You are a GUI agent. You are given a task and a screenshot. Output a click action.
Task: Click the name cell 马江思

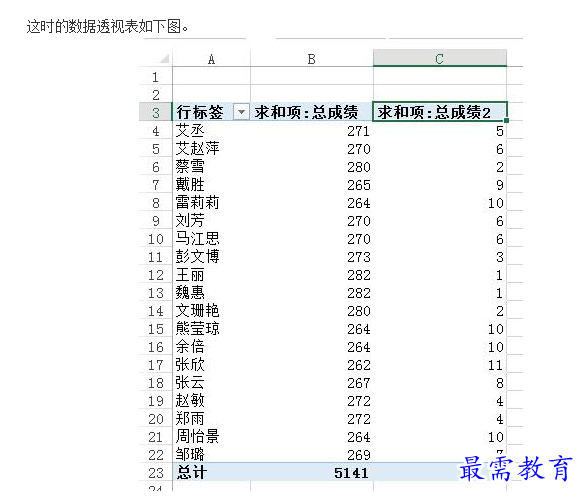[x=197, y=238]
